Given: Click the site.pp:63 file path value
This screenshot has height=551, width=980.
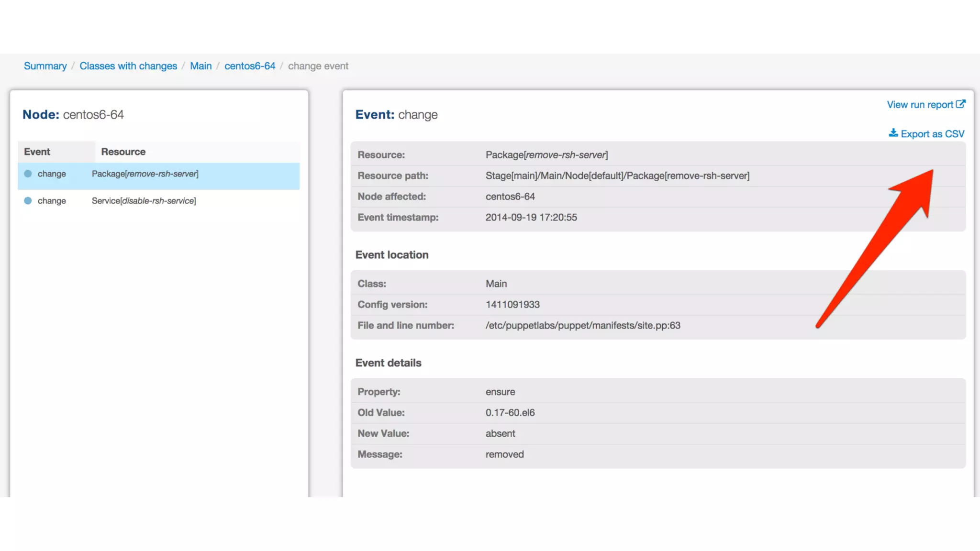Looking at the screenshot, I should tap(583, 325).
